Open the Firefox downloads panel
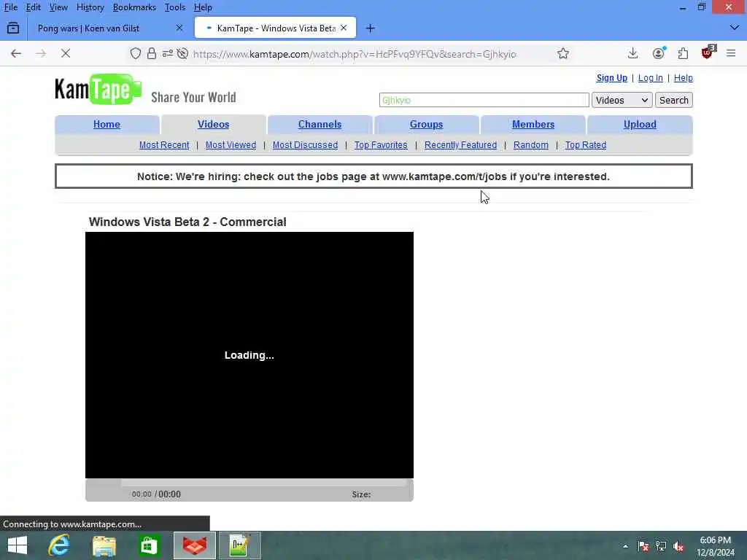The width and height of the screenshot is (747, 560). click(632, 53)
